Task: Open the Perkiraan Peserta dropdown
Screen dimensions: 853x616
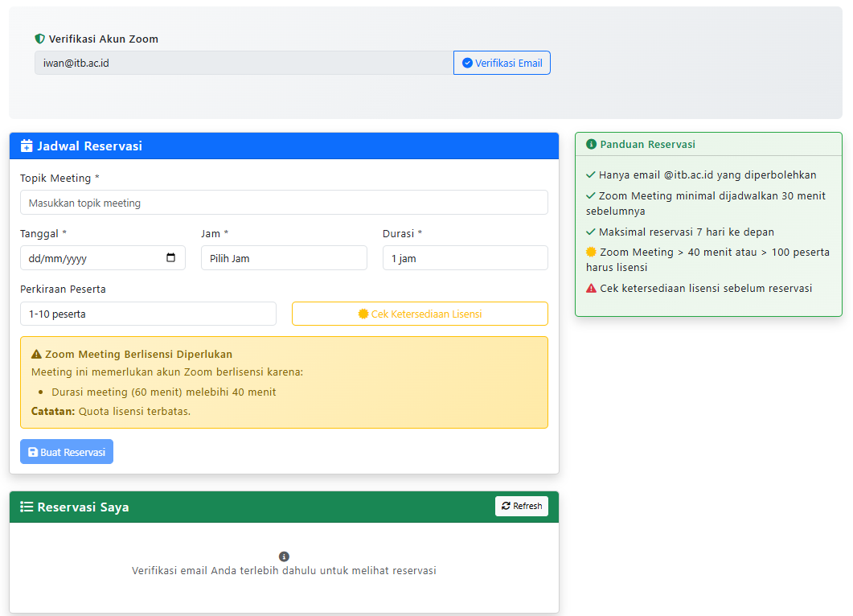Action: pyautogui.click(x=148, y=314)
